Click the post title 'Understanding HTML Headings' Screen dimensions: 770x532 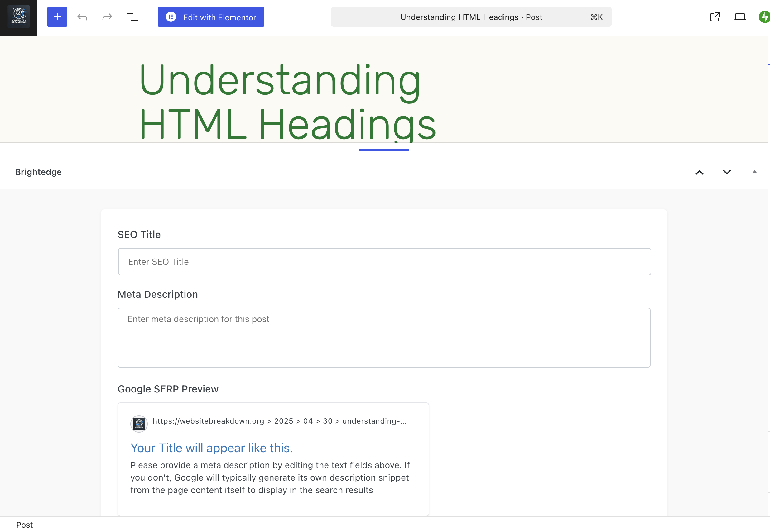pyautogui.click(x=287, y=100)
